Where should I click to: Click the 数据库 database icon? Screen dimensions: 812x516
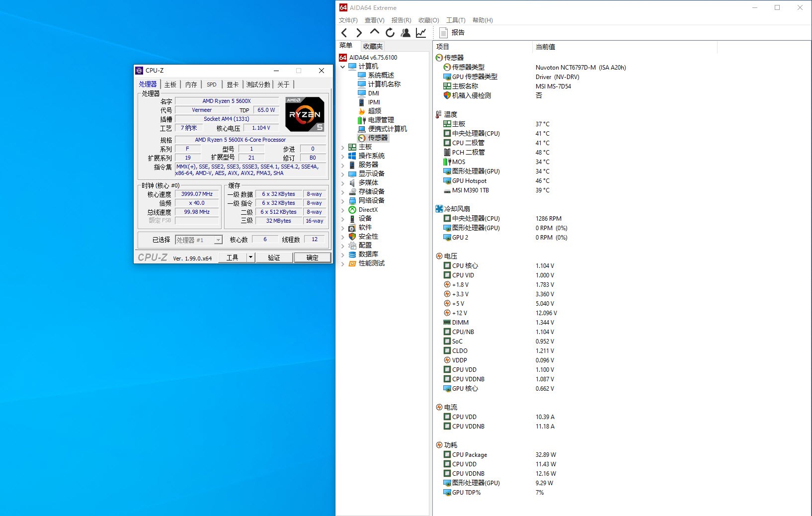tap(352, 255)
